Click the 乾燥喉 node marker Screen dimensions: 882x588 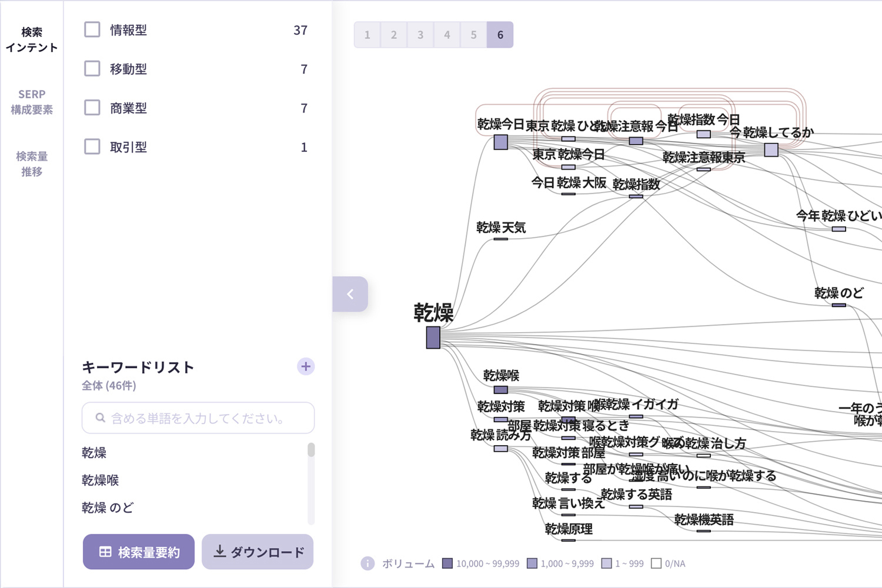coord(500,390)
